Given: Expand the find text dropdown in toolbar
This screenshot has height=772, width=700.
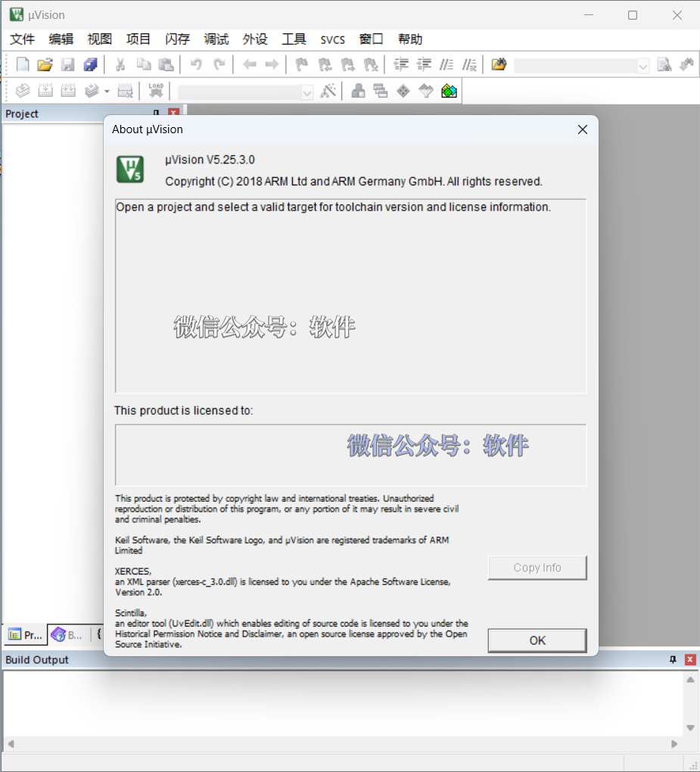Looking at the screenshot, I should (x=643, y=66).
